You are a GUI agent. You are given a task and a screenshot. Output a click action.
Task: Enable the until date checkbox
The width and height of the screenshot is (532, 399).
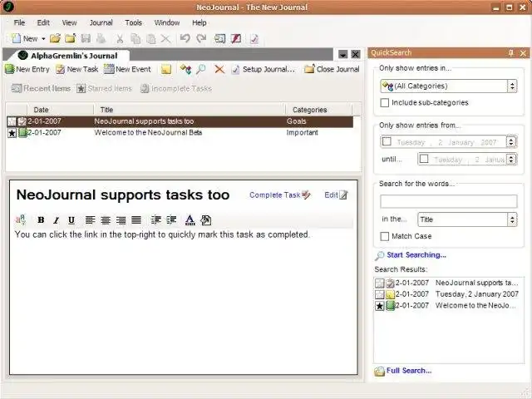point(424,159)
